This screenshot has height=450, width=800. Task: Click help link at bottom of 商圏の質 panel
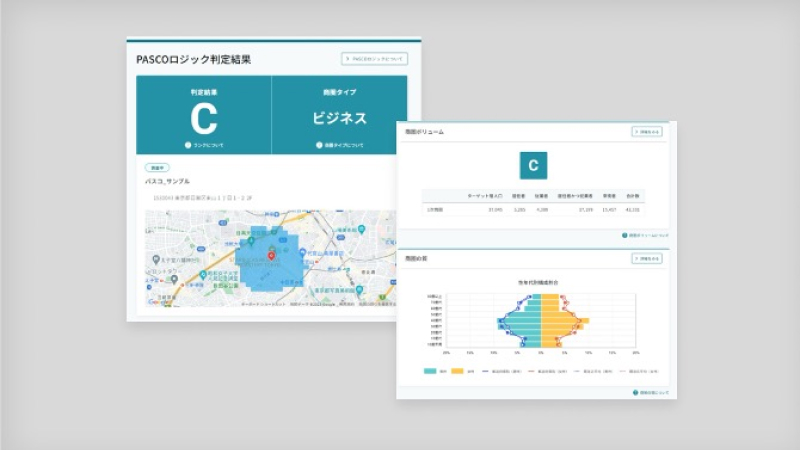click(x=651, y=392)
